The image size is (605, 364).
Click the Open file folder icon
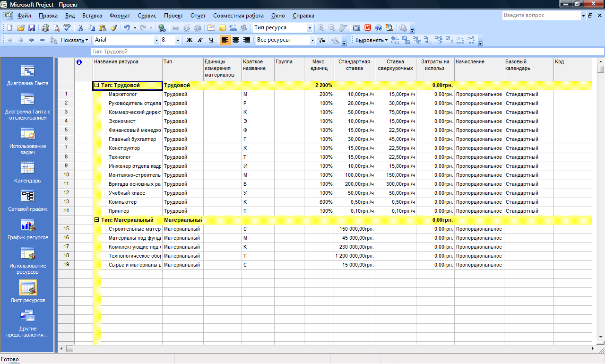click(x=21, y=28)
